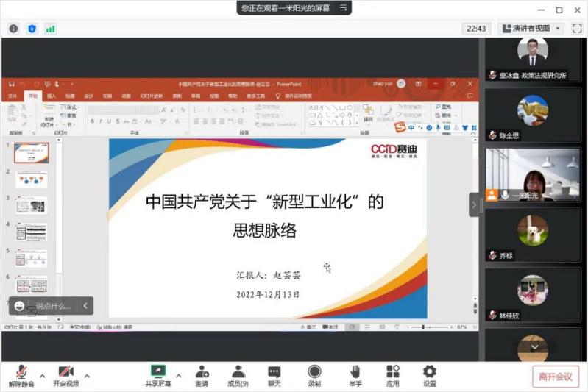
Task: Expand video options arrow beside 开启视频
Action: (x=87, y=375)
